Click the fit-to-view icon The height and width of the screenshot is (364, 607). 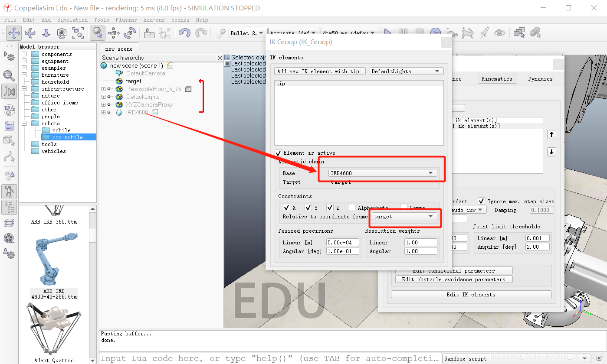pyautogui.click(x=78, y=33)
